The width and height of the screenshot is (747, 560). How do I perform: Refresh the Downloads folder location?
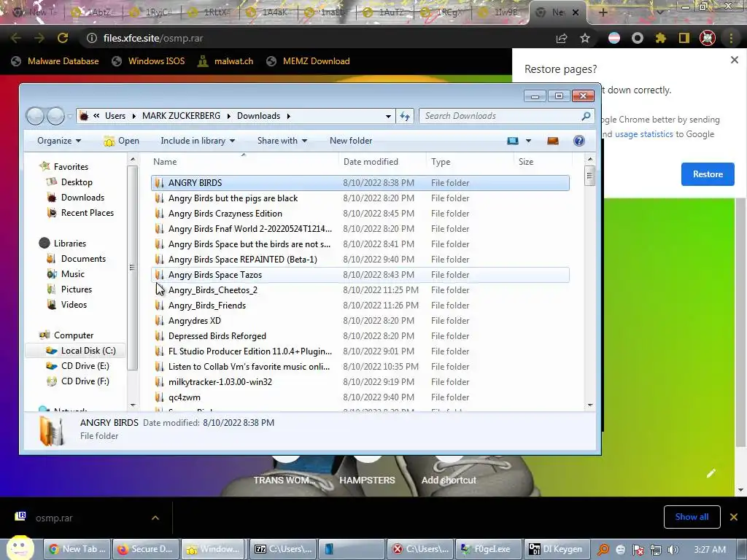click(x=404, y=116)
